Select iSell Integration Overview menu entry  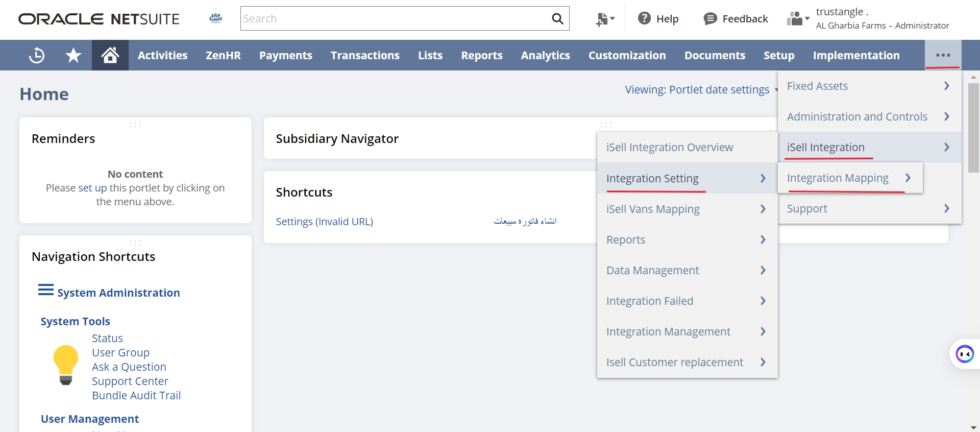[687, 147]
